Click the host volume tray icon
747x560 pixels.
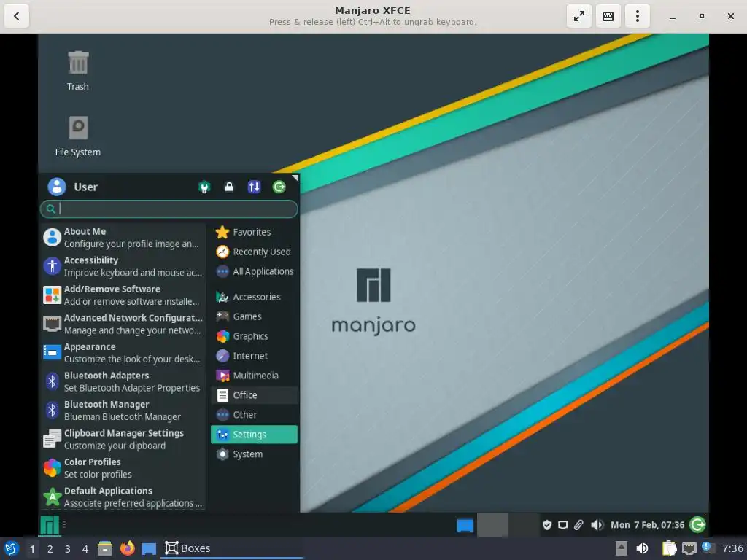tap(642, 548)
